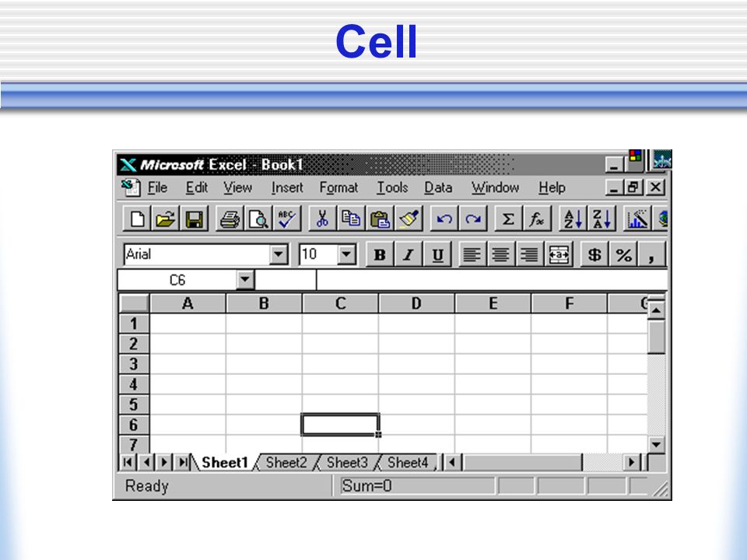This screenshot has width=747, height=560.
Task: Toggle Bold formatting
Action: tap(380, 255)
